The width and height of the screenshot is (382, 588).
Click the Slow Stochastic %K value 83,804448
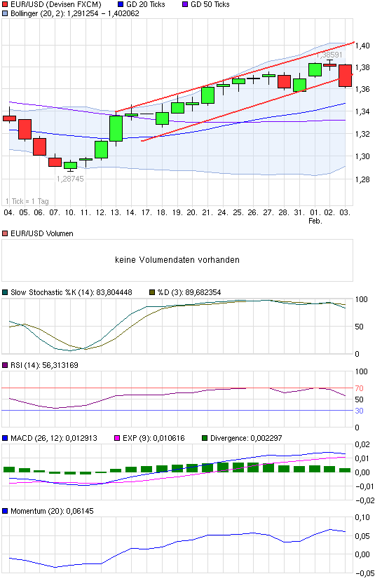[114, 292]
